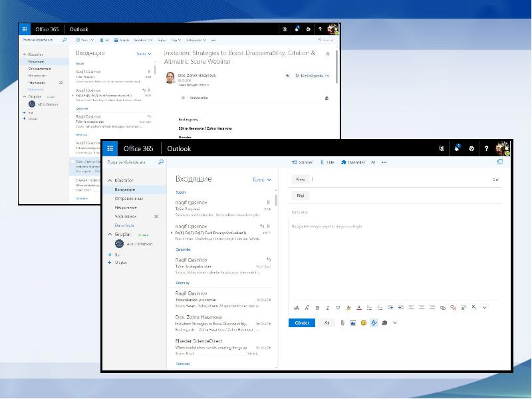
Task: Apply italic formatting in the compose toolbar
Action: pyautogui.click(x=328, y=308)
